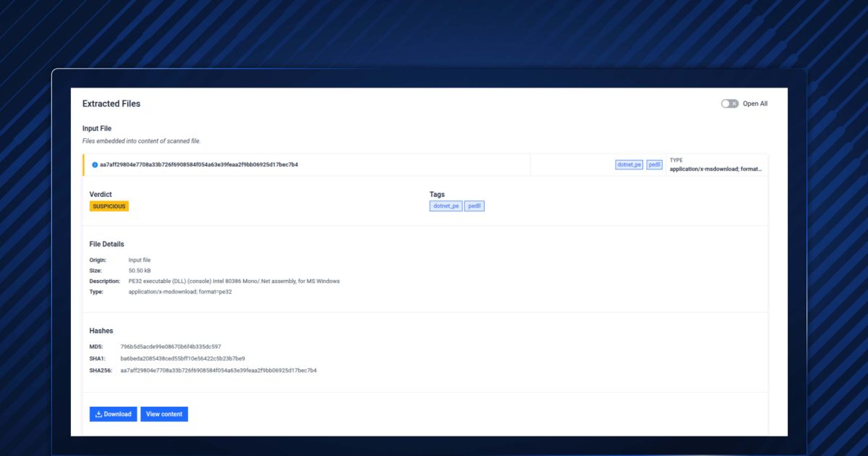Click the SUSPICIOUS verdict badge

[109, 206]
